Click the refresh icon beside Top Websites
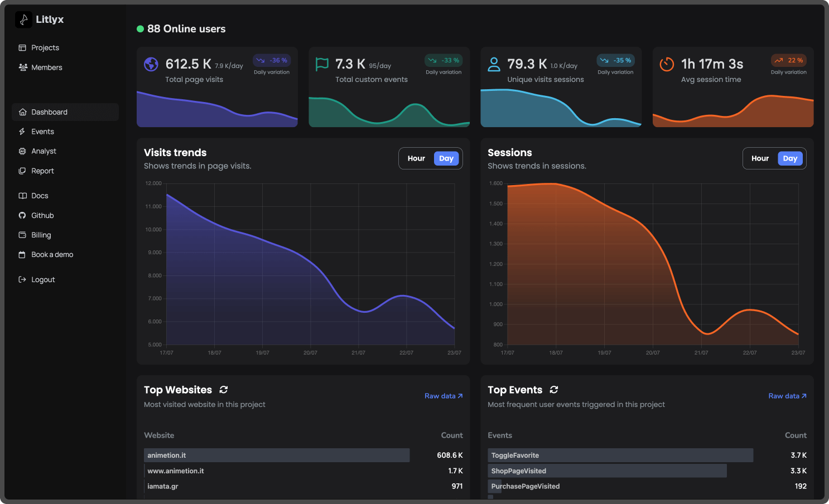829x504 pixels. tap(224, 390)
